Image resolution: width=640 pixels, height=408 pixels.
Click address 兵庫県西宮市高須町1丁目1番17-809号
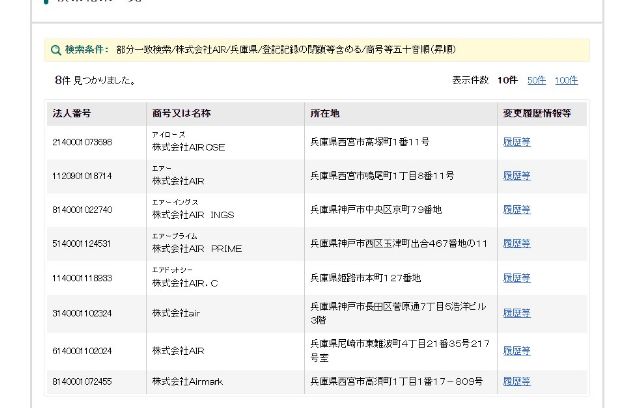[x=396, y=382]
